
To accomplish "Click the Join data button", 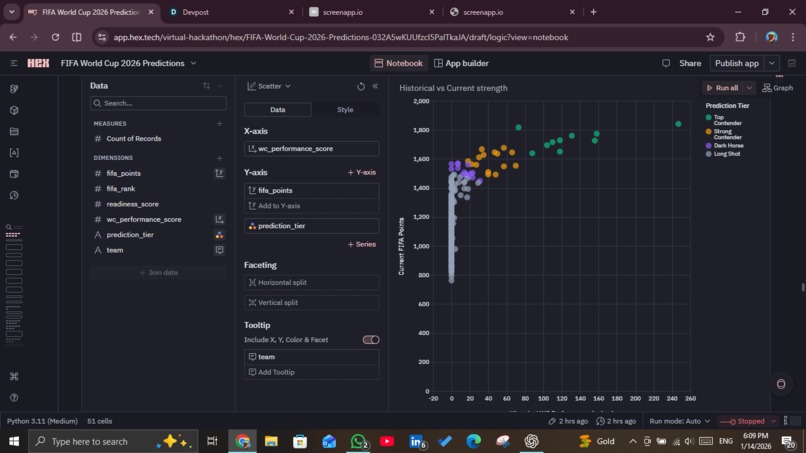I will click(158, 273).
